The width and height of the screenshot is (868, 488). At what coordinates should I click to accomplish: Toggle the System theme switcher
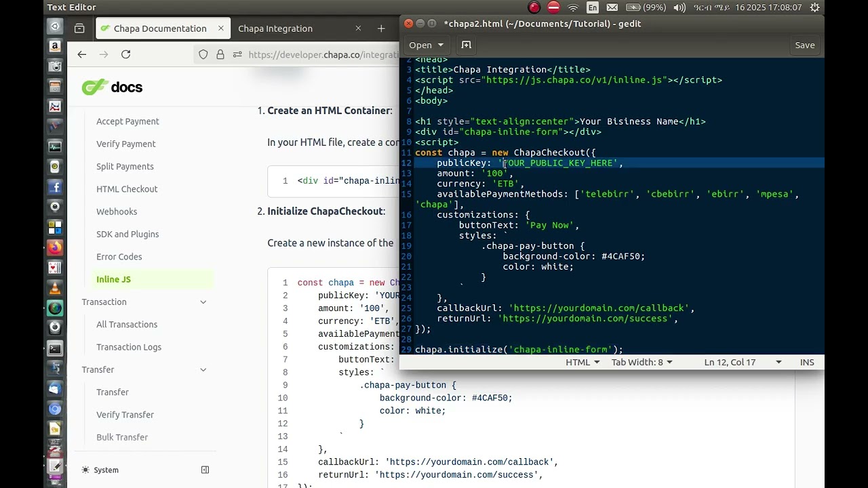coord(100,470)
